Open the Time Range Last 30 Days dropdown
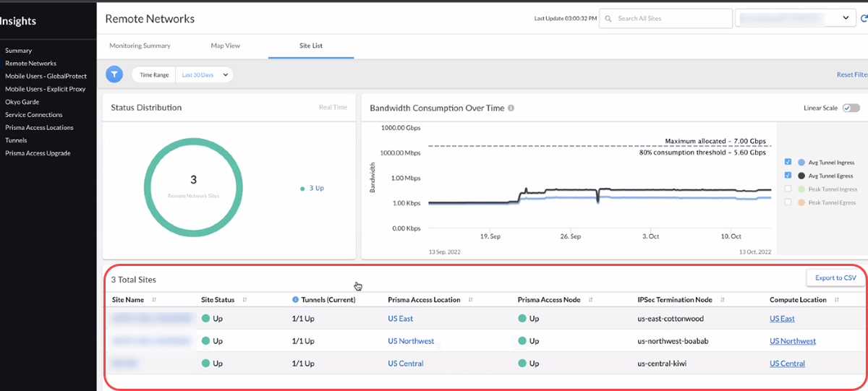The height and width of the screenshot is (391, 868). [x=205, y=74]
